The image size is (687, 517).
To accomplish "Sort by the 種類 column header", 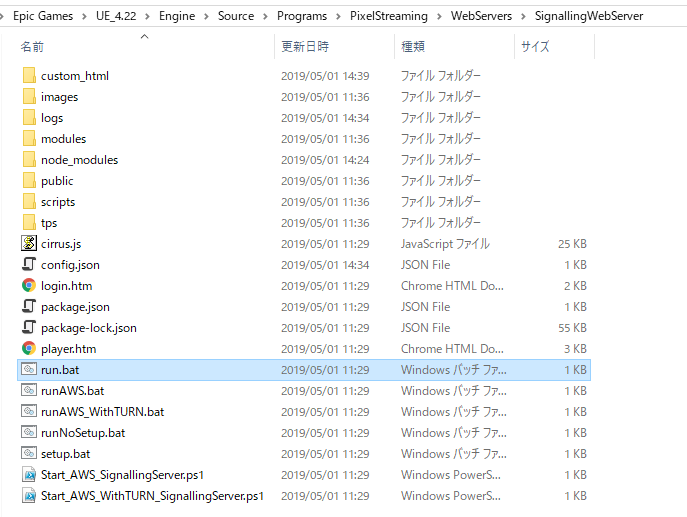I will click(x=413, y=46).
